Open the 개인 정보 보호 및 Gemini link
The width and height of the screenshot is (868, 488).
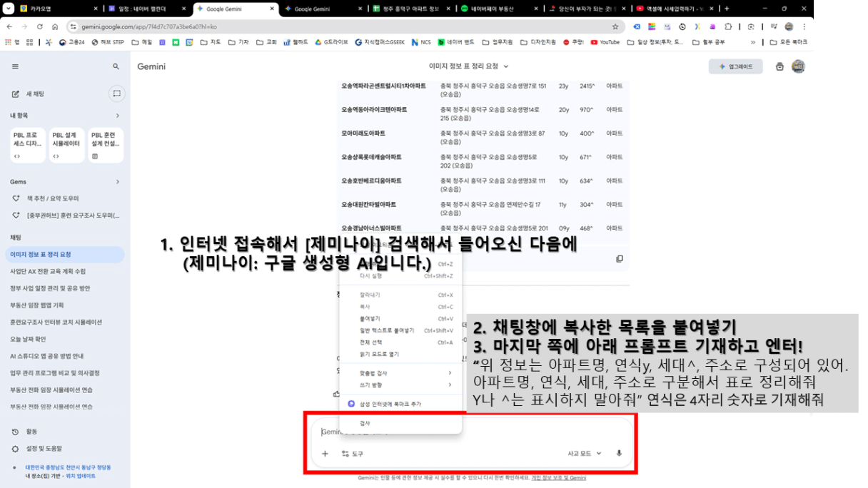tap(558, 478)
